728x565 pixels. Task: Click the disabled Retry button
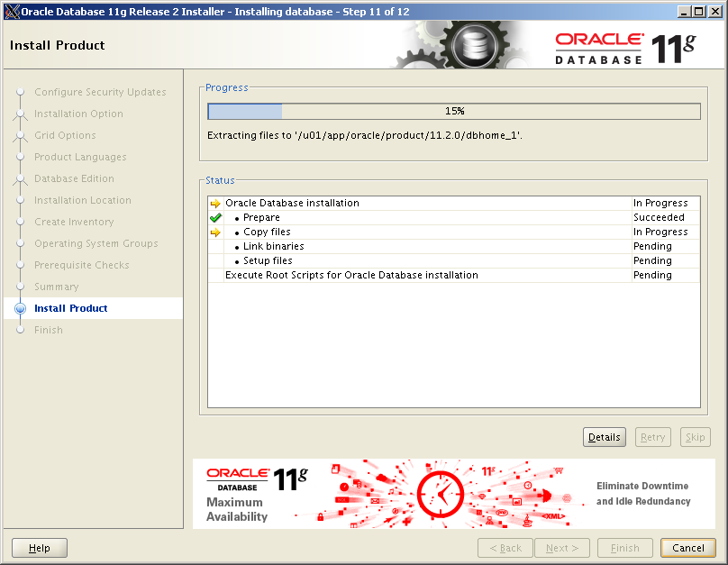tap(652, 436)
